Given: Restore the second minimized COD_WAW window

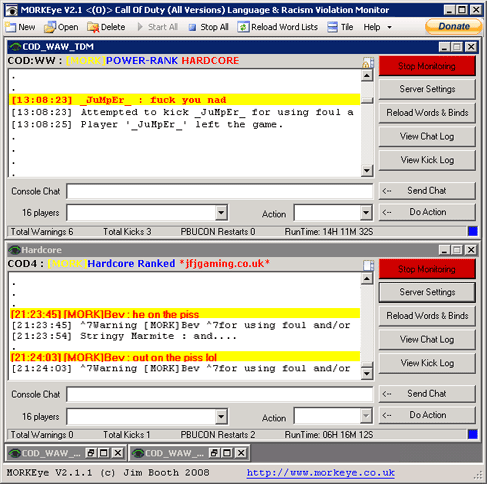Looking at the screenshot, I should [214, 453].
